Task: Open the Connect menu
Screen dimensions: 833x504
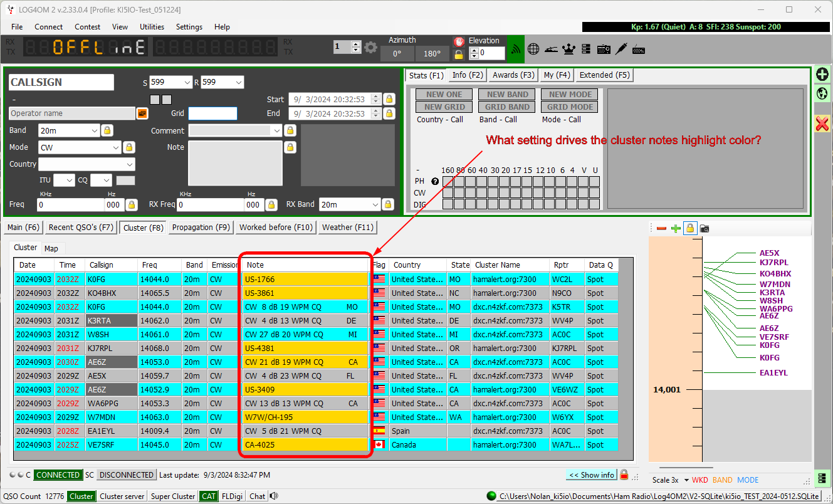Action: 48,27
